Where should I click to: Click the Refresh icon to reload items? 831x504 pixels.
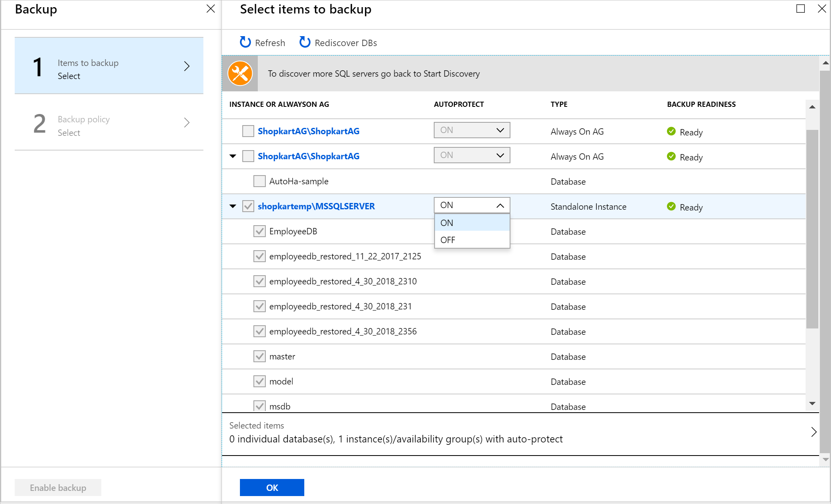(x=244, y=42)
